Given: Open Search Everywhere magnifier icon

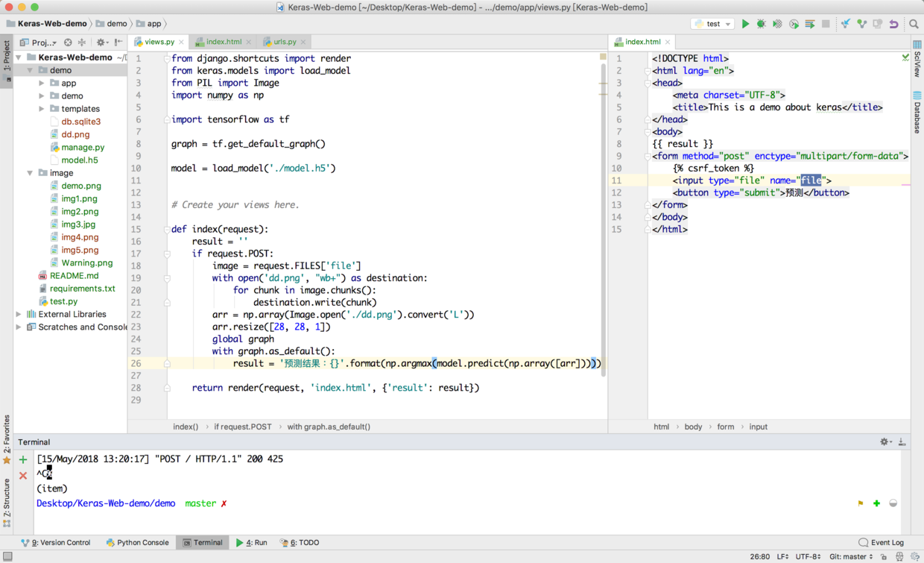Looking at the screenshot, I should click(x=914, y=24).
